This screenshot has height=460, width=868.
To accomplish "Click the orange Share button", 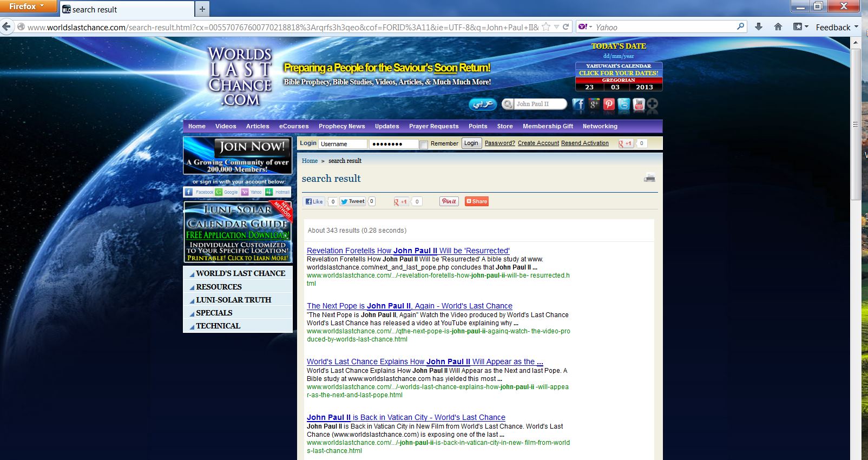I will pyautogui.click(x=477, y=201).
